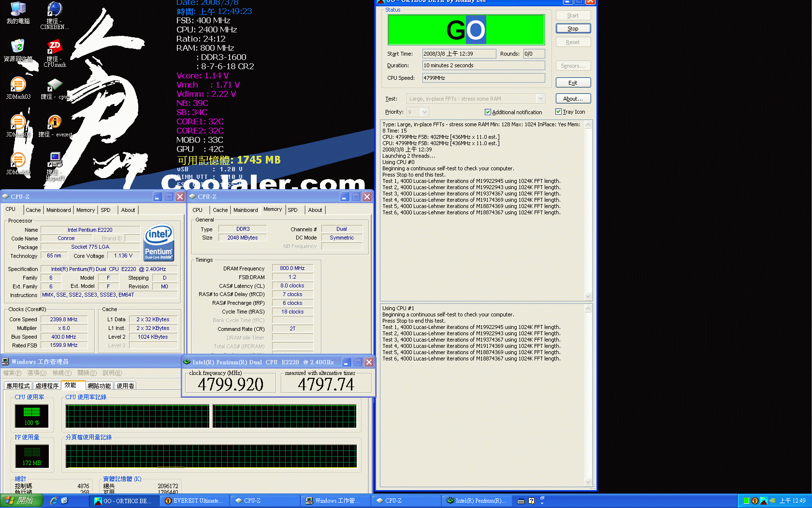The image size is (812, 508).
Task: Switch to the EVEREST Ultimate taskbar button
Action: 195,501
